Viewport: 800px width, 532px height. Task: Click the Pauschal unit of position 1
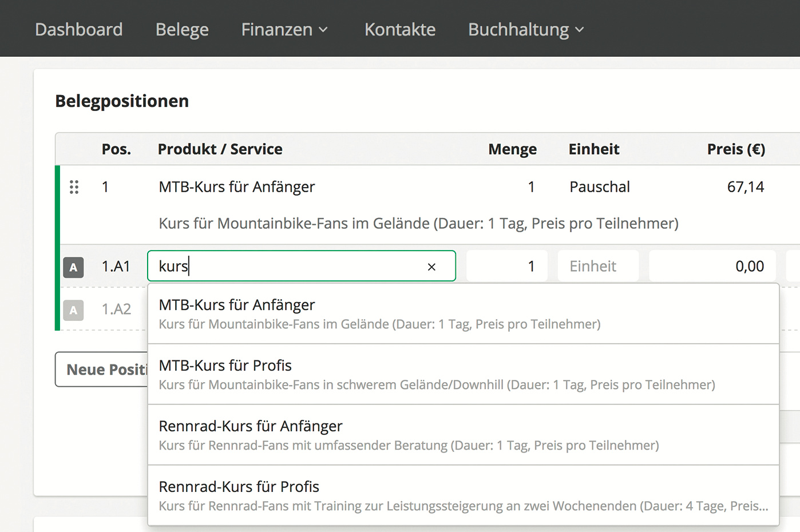[599, 187]
